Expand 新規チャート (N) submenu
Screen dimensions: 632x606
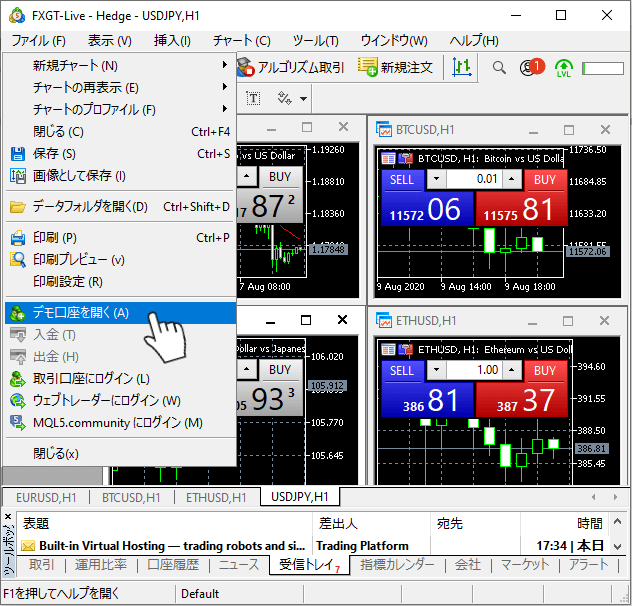coord(121,65)
